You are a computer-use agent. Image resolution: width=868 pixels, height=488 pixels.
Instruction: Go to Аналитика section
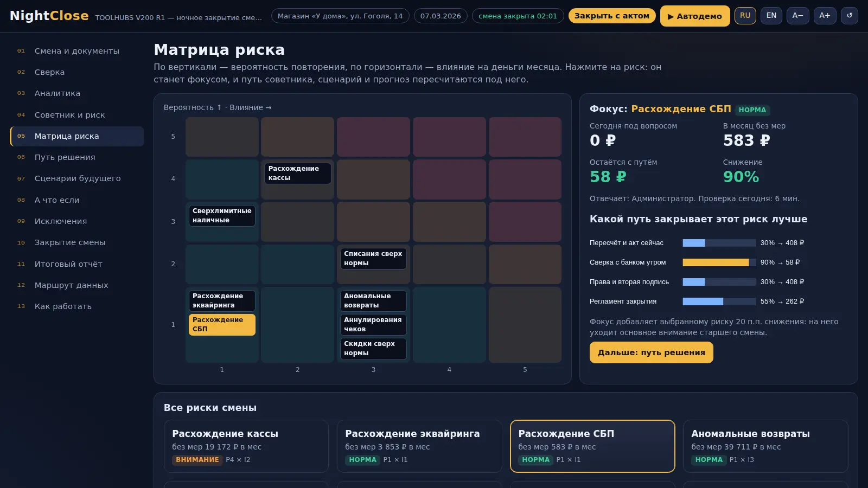[77, 93]
